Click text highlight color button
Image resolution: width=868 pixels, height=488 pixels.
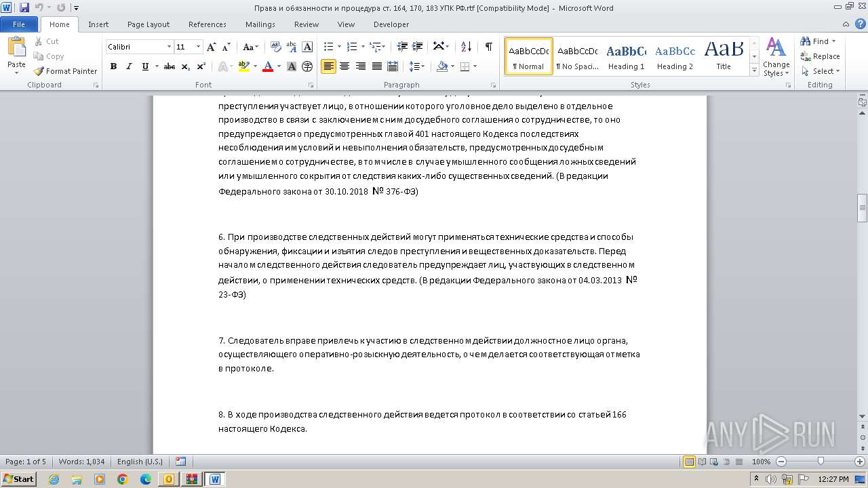[x=244, y=66]
